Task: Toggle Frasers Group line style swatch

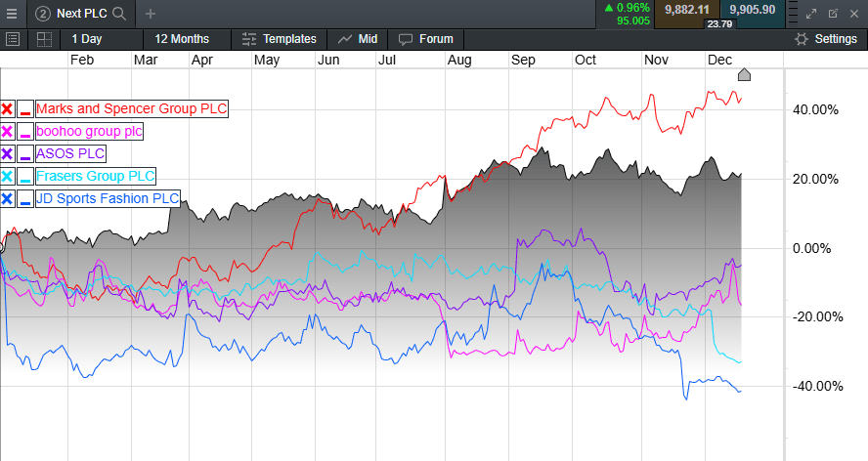Action: coord(24,176)
